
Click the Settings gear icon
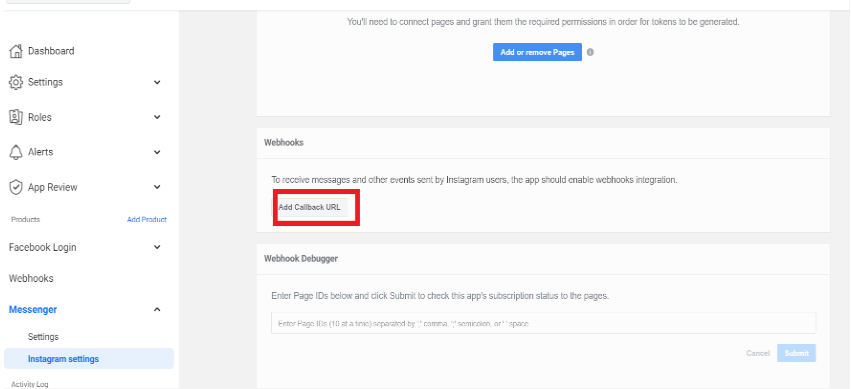[16, 82]
